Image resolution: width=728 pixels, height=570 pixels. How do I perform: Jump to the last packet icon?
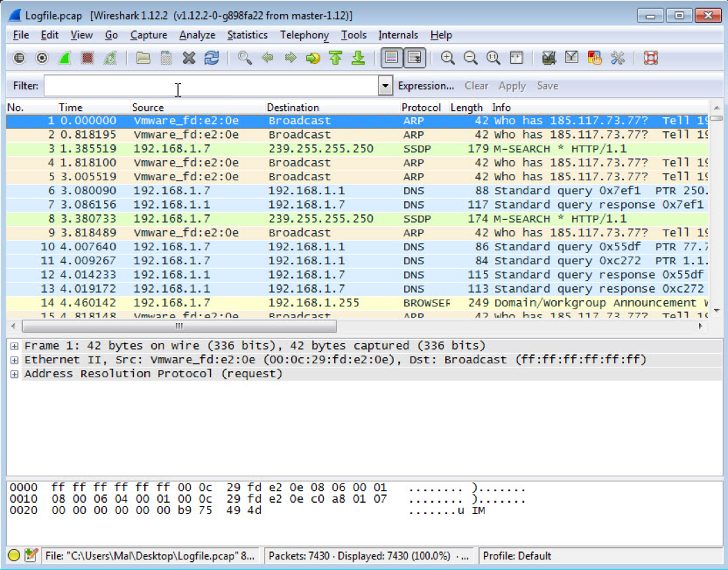pyautogui.click(x=358, y=58)
